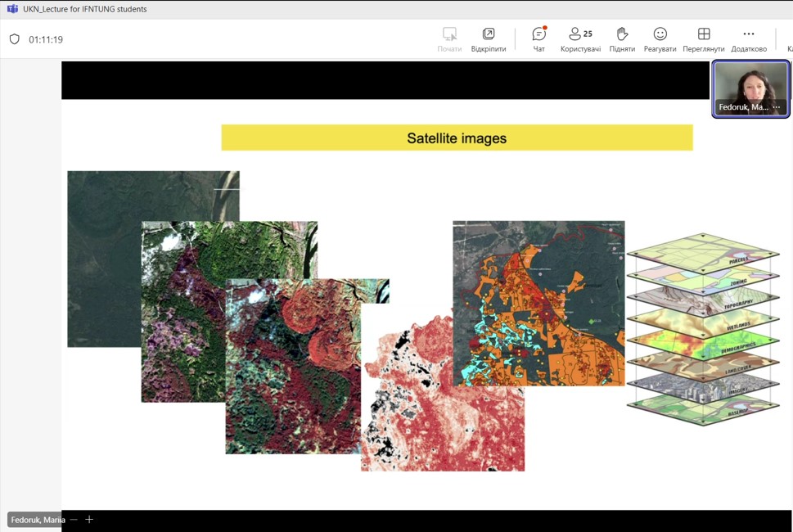The height and width of the screenshot is (532, 793).
Task: Open Реагувати reactions menu
Action: coord(660,38)
